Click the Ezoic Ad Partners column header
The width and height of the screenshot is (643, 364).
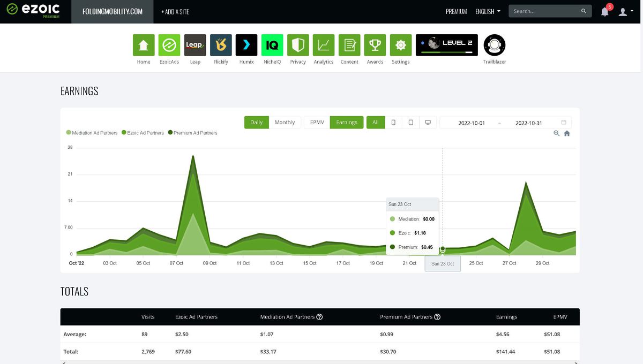(x=196, y=317)
